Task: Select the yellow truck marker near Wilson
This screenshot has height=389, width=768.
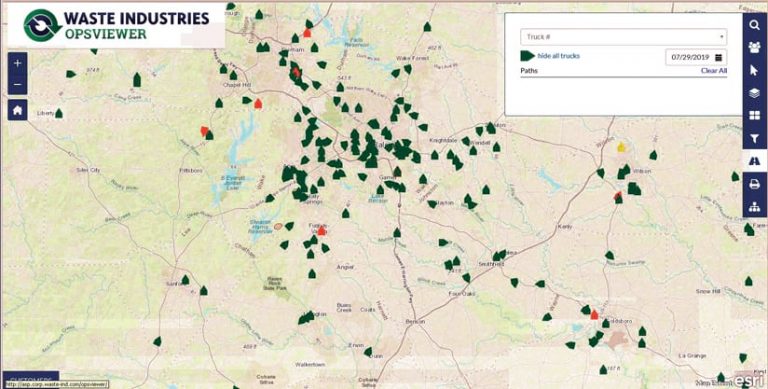Action: [x=621, y=146]
